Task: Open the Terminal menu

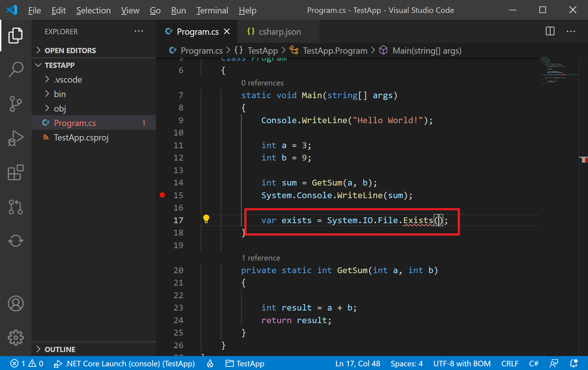Action: coord(212,10)
